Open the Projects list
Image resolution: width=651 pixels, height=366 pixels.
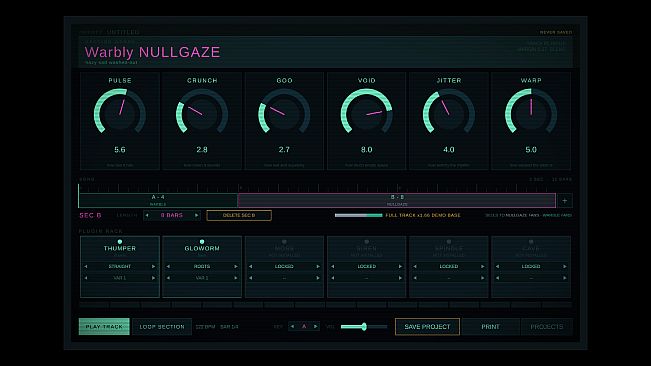coord(547,327)
